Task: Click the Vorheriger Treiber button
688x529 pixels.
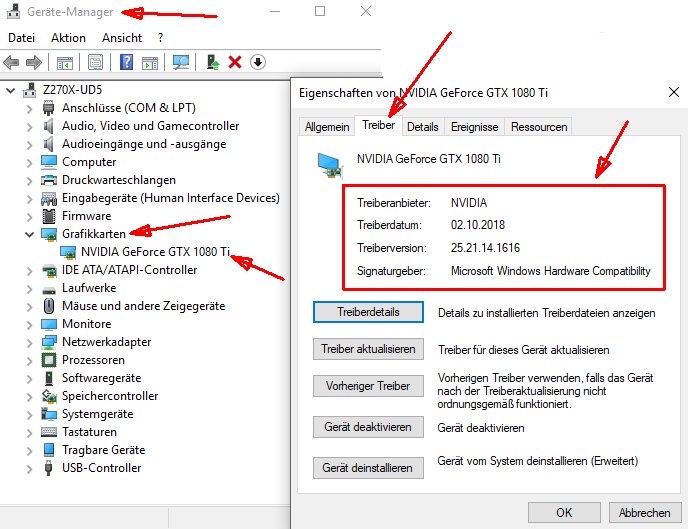Action: tap(368, 386)
